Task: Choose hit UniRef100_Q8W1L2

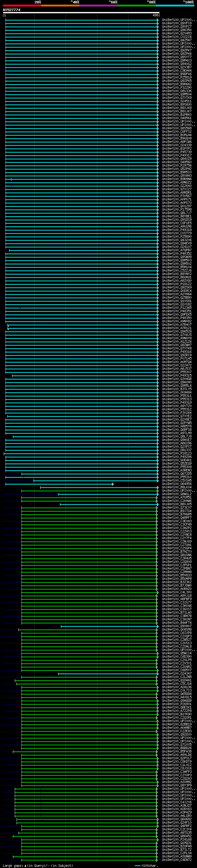Action: 177,494
